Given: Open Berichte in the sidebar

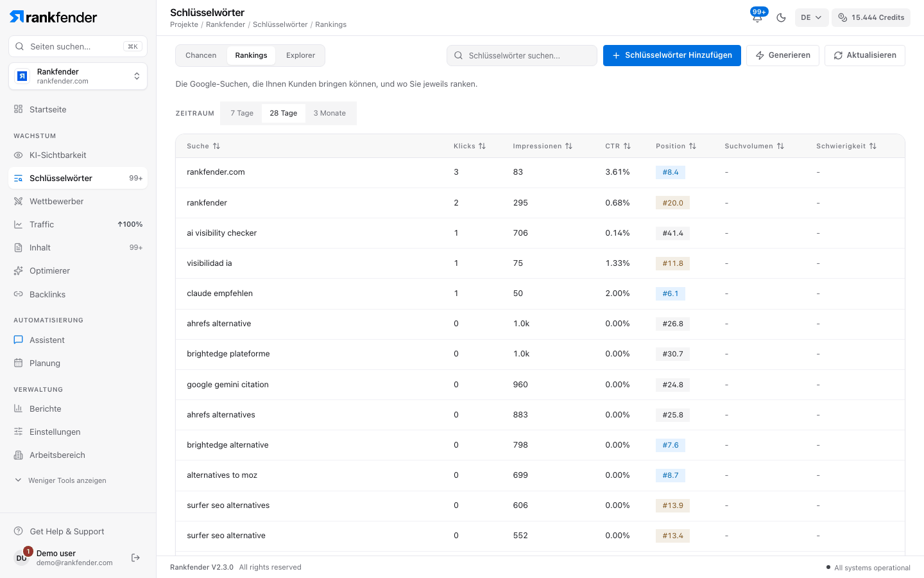Looking at the screenshot, I should click(x=78, y=408).
